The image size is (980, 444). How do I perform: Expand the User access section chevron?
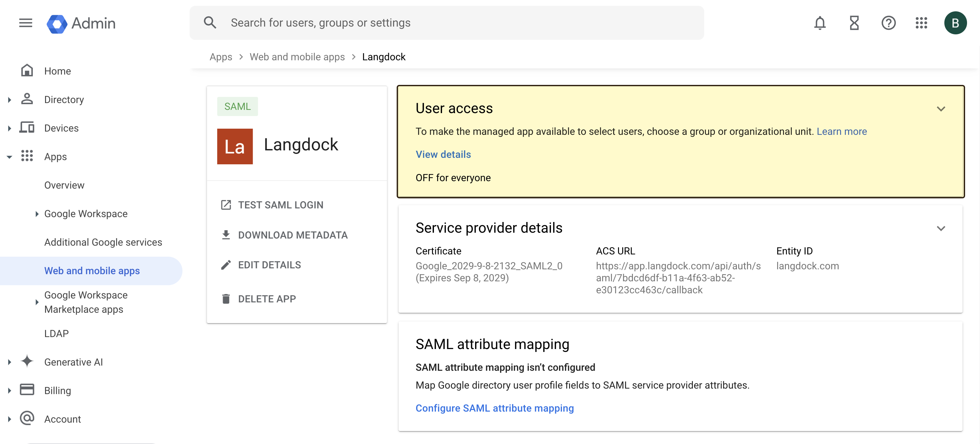pos(941,109)
